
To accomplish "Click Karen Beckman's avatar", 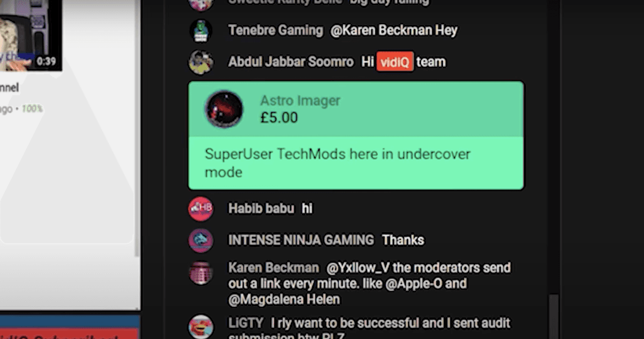I will point(201,272).
